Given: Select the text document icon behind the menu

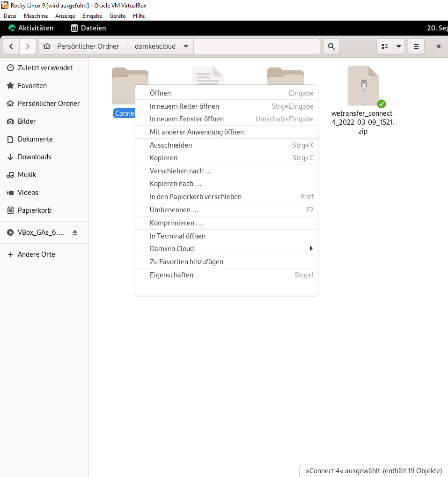Looking at the screenshot, I should [208, 75].
